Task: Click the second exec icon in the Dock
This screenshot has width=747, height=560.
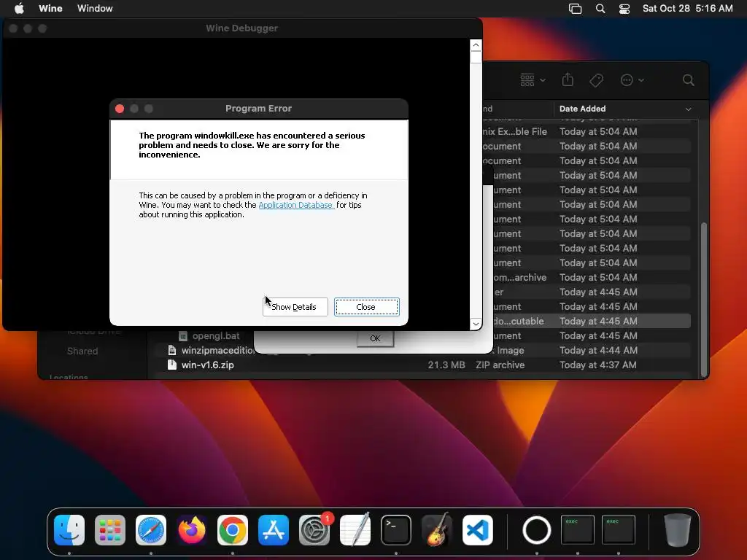Action: tap(619, 530)
